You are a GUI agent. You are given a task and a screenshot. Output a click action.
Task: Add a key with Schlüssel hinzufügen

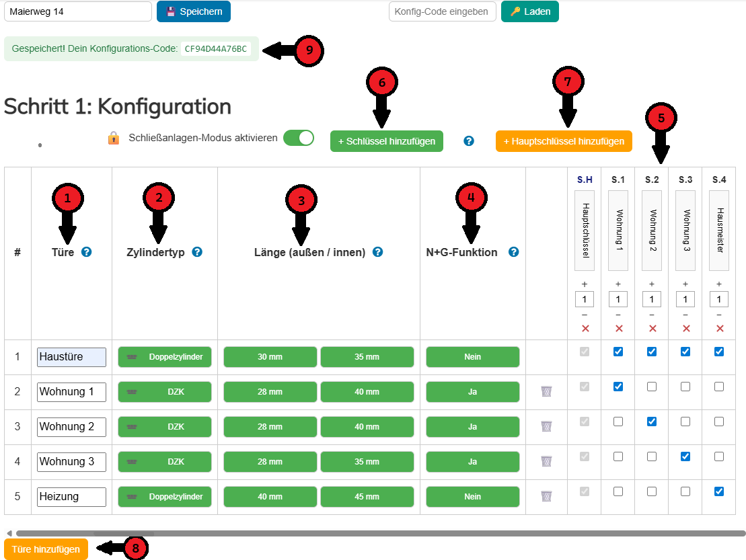386,141
